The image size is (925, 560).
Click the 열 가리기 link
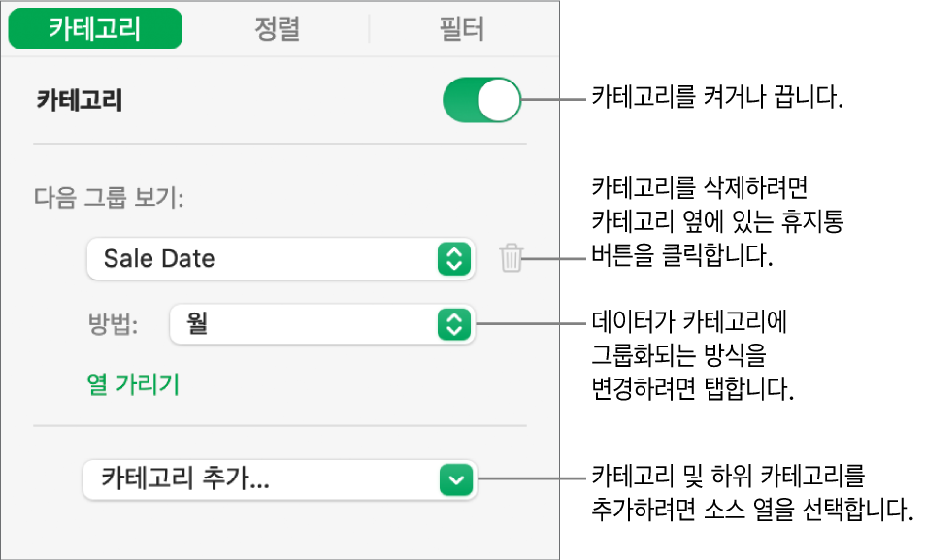pos(134,384)
